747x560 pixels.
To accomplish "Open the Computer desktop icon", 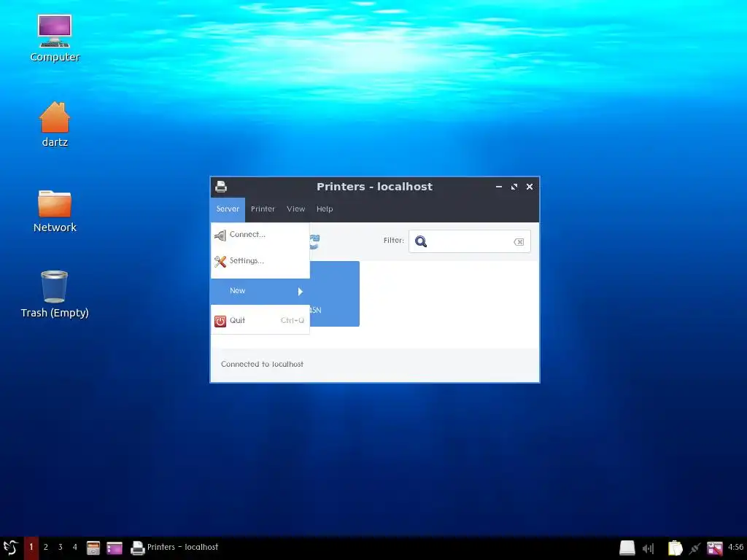I will point(55,38).
